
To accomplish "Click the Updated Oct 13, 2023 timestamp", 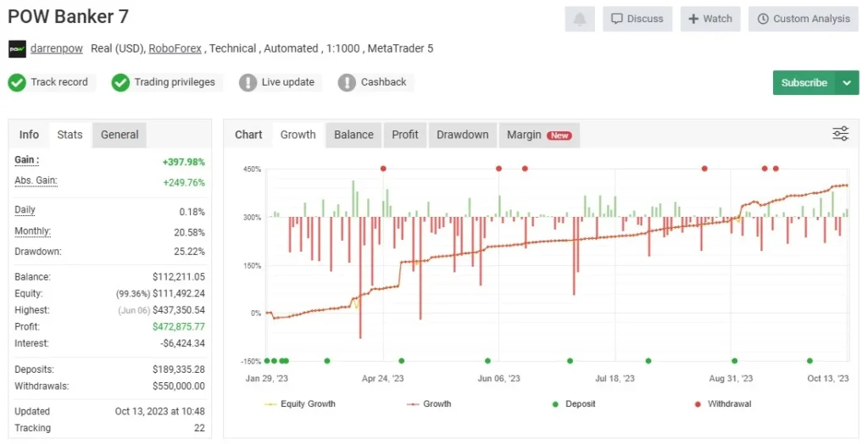I will point(159,411).
